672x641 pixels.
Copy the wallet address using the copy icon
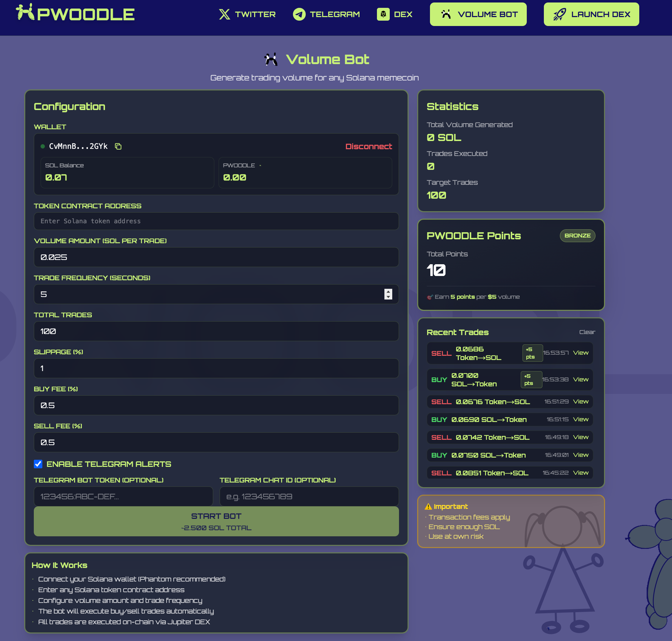118,146
